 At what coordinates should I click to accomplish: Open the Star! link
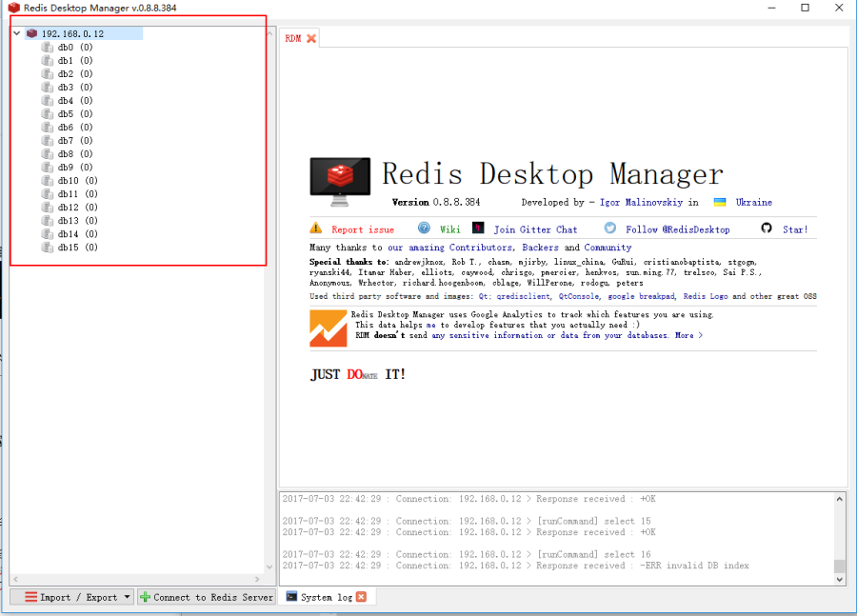click(x=795, y=230)
